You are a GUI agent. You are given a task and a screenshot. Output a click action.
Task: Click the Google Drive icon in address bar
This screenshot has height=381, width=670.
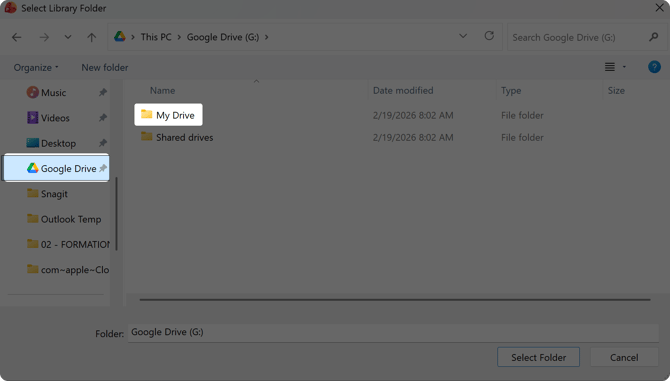coord(120,37)
